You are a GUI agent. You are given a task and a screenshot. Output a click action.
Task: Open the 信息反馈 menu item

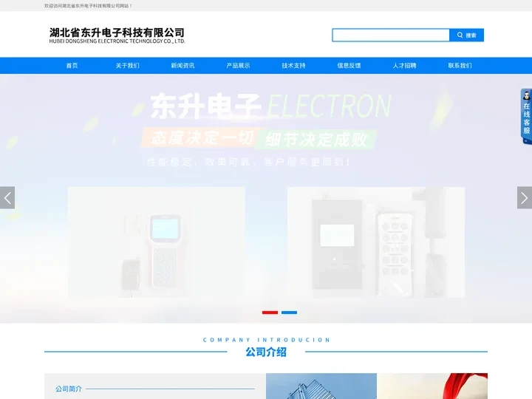click(349, 66)
